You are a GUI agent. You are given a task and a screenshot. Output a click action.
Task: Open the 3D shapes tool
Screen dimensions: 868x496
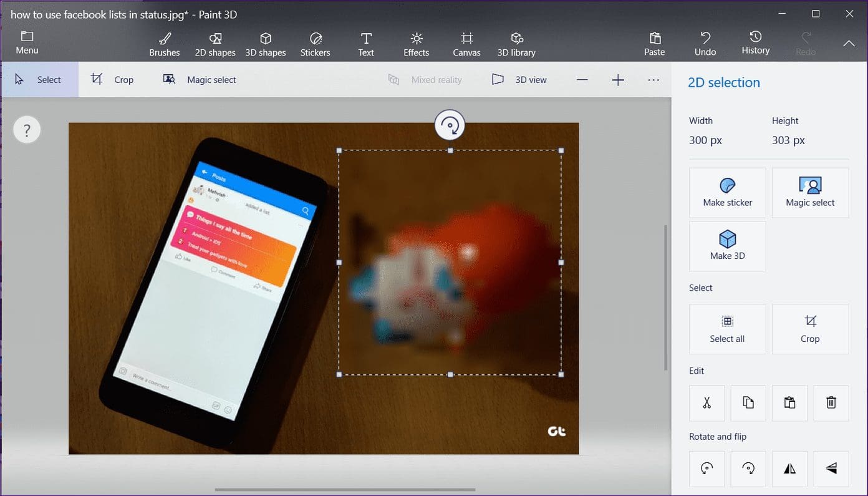coord(266,44)
